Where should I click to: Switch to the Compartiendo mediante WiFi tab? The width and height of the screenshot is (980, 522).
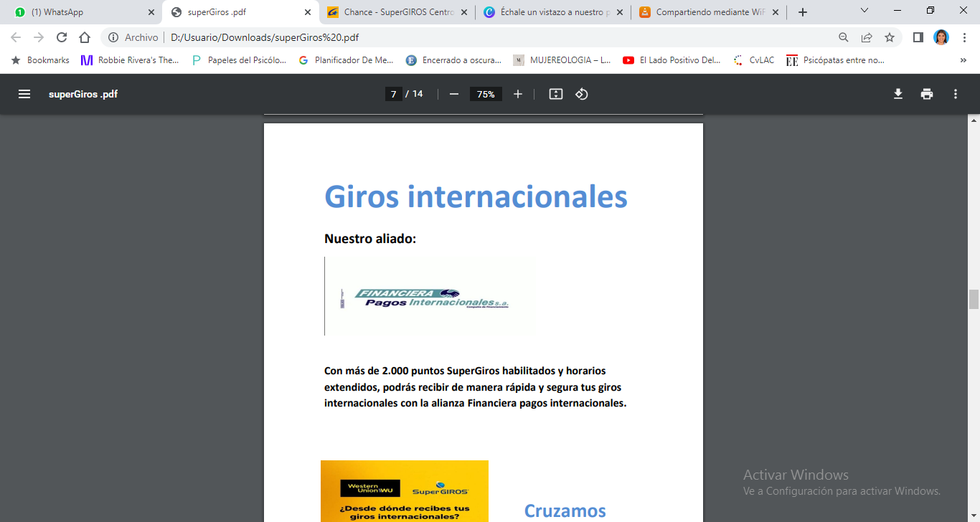pos(710,12)
